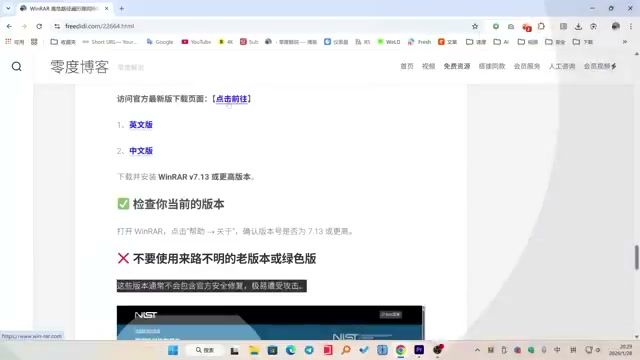Image resolution: width=640 pixels, height=360 pixels.
Task: Click the 零度博客 site logo
Action: coord(80,67)
